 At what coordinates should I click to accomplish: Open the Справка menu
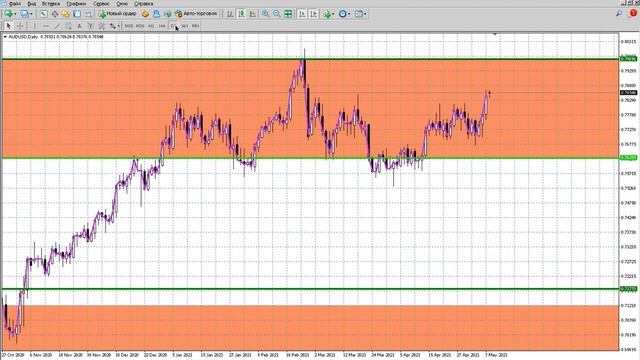click(144, 4)
